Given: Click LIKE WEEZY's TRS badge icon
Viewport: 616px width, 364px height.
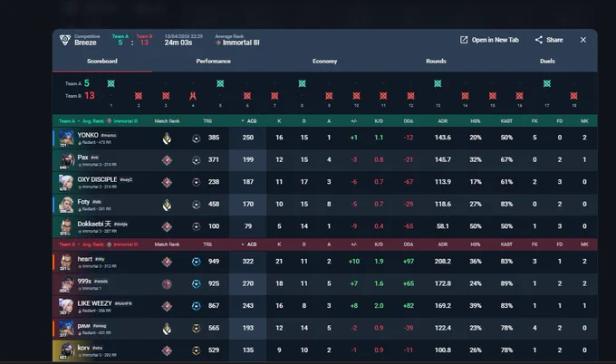Looking at the screenshot, I should coord(196,306).
